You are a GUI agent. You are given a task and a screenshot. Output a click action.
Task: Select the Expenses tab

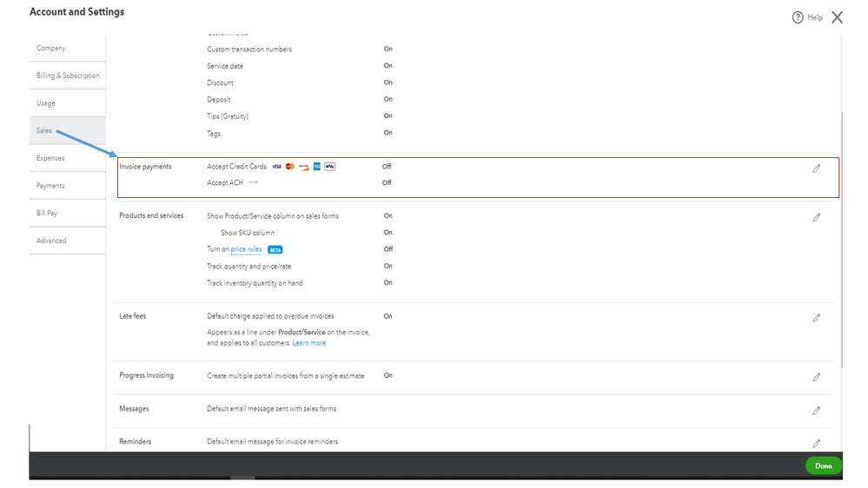[x=50, y=158]
